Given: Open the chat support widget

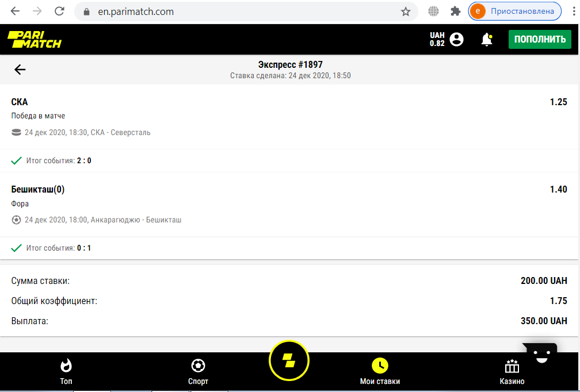Looking at the screenshot, I should (x=540, y=353).
